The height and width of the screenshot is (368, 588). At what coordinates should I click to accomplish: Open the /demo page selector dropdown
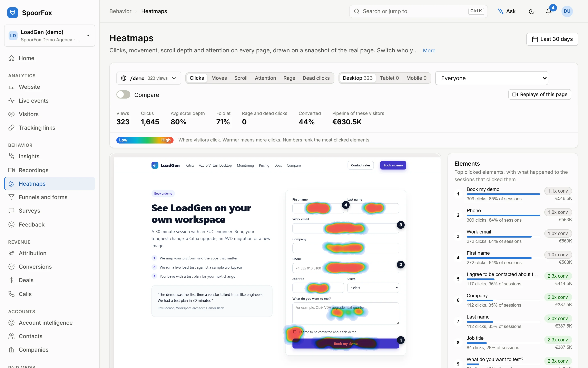(x=149, y=78)
